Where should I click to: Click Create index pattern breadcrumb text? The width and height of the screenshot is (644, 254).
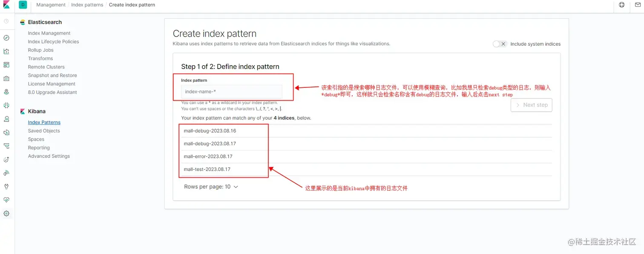(x=132, y=5)
